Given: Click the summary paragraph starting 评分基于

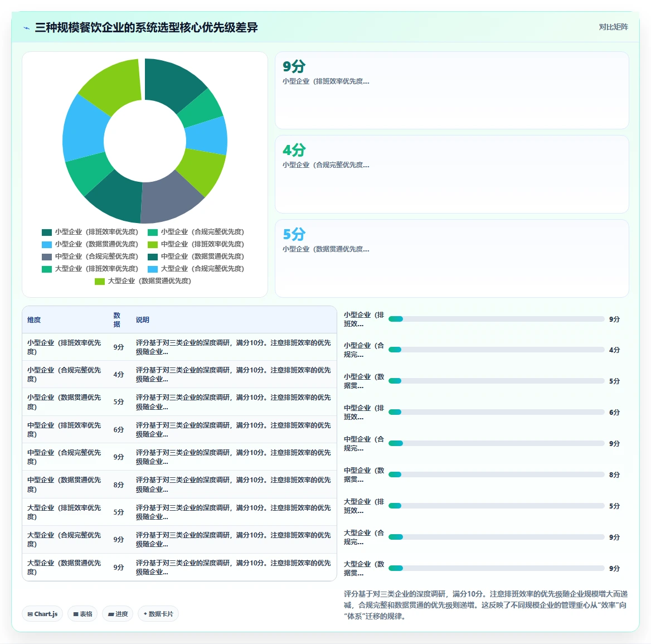Looking at the screenshot, I should (485, 605).
